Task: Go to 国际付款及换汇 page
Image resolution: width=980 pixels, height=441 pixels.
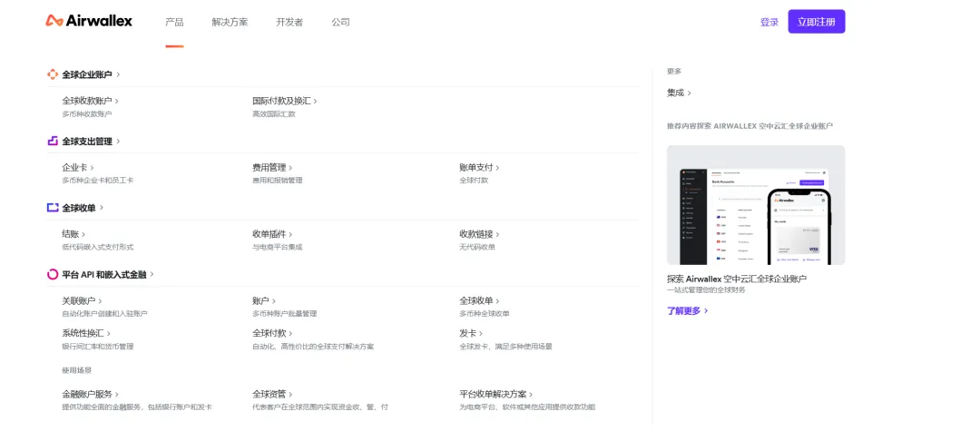Action: click(284, 101)
